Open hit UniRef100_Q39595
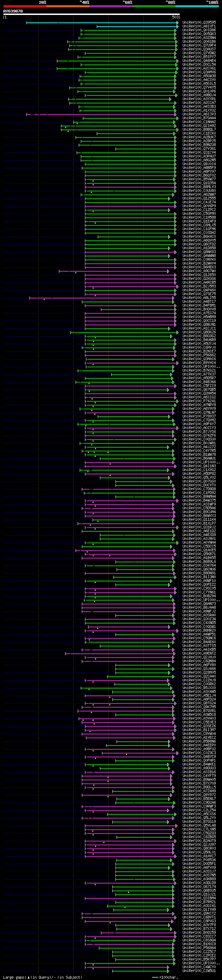The image size is (222, 980). 199,23
